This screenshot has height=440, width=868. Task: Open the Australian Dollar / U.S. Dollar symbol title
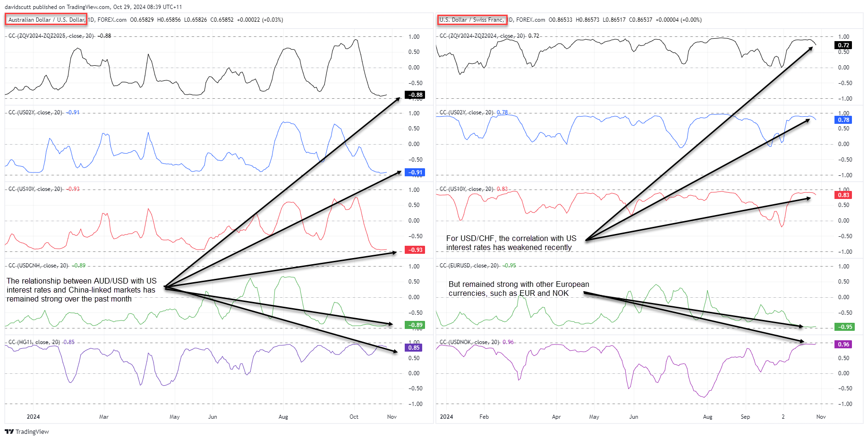[46, 20]
